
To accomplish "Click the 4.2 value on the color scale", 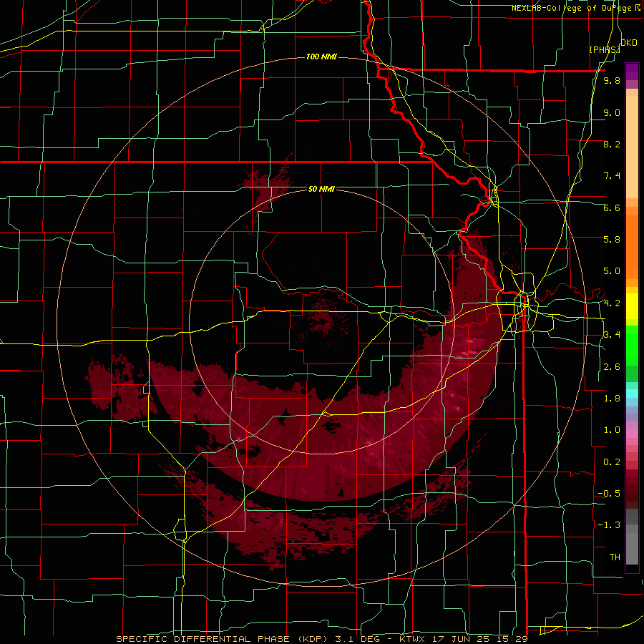I will (x=612, y=303).
